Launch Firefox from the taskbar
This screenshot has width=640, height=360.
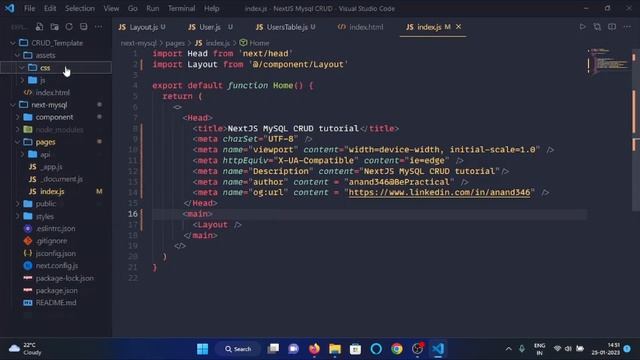coord(314,349)
